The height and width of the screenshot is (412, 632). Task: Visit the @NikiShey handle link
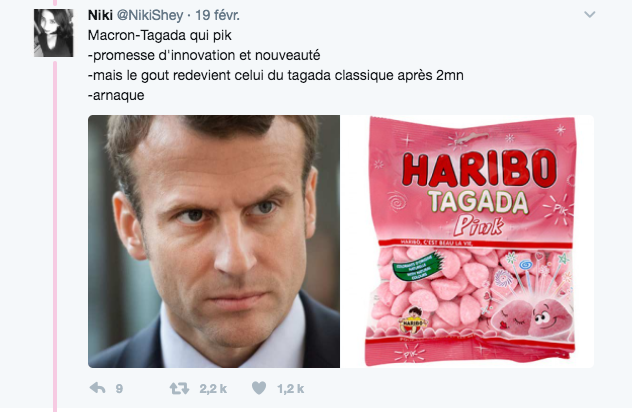(x=150, y=15)
